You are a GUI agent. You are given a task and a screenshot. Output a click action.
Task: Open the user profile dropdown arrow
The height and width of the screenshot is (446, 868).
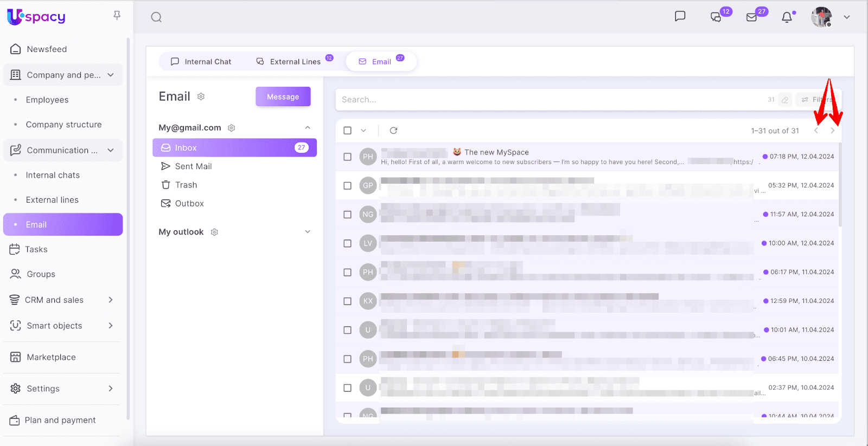pos(846,17)
